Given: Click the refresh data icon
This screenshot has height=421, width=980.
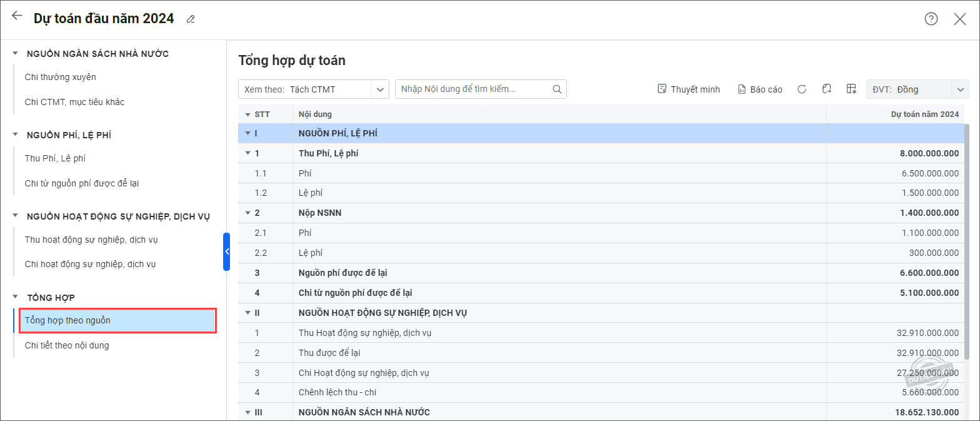Looking at the screenshot, I should (802, 89).
